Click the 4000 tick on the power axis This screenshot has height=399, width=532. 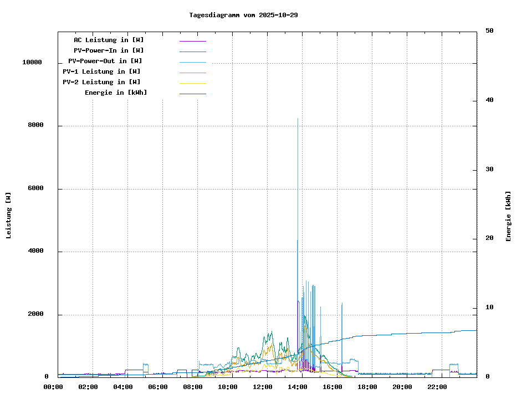(36, 252)
